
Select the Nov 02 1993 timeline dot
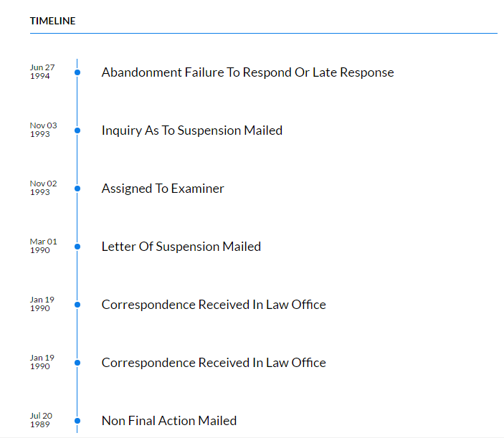(77, 189)
